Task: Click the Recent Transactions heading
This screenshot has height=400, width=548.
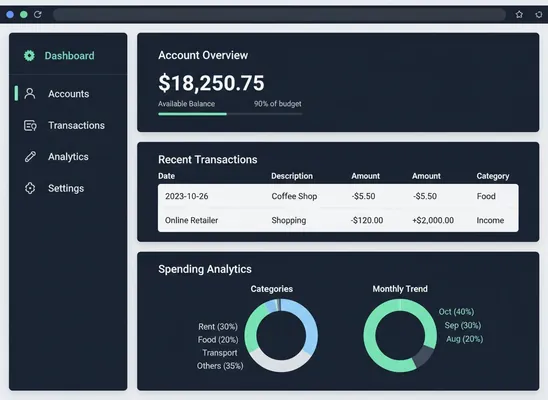Action: [208, 159]
